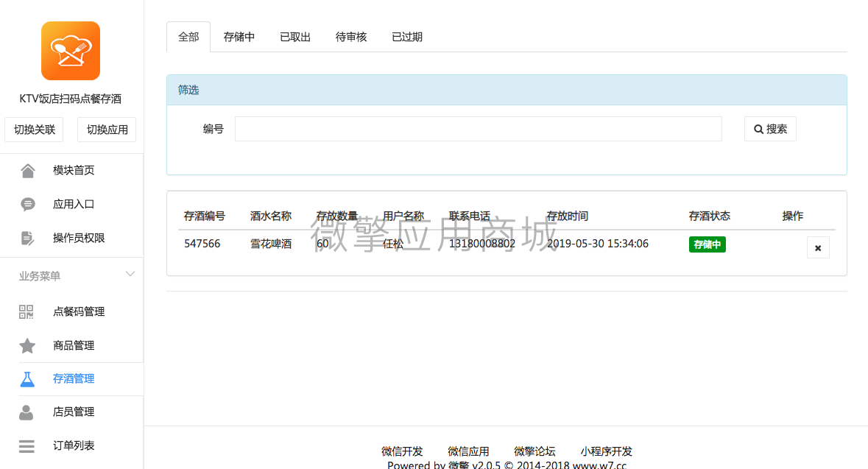Viewport: 868px width, 469px height.
Task: Open the 微信开发 footer link
Action: (x=402, y=451)
